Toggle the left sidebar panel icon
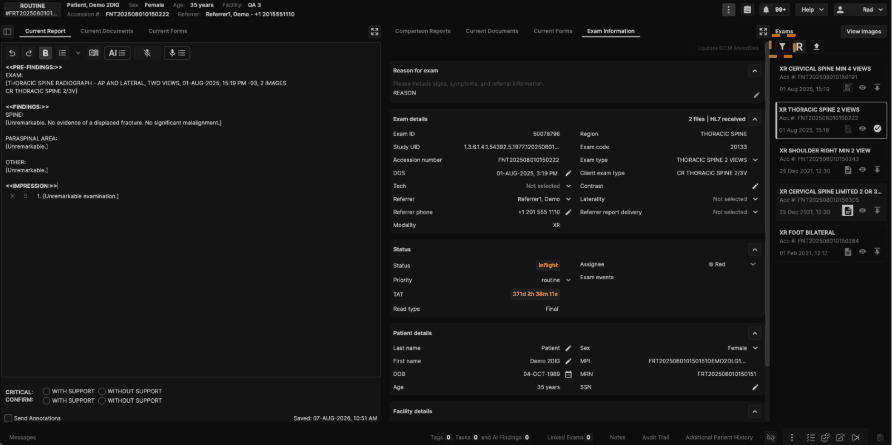 click(x=7, y=31)
